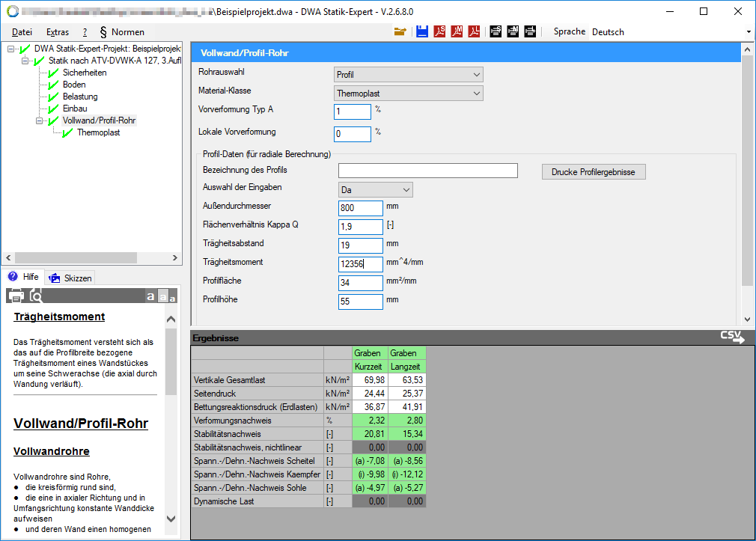This screenshot has width=756, height=541.
Task: Open the Extras menu
Action: [58, 32]
